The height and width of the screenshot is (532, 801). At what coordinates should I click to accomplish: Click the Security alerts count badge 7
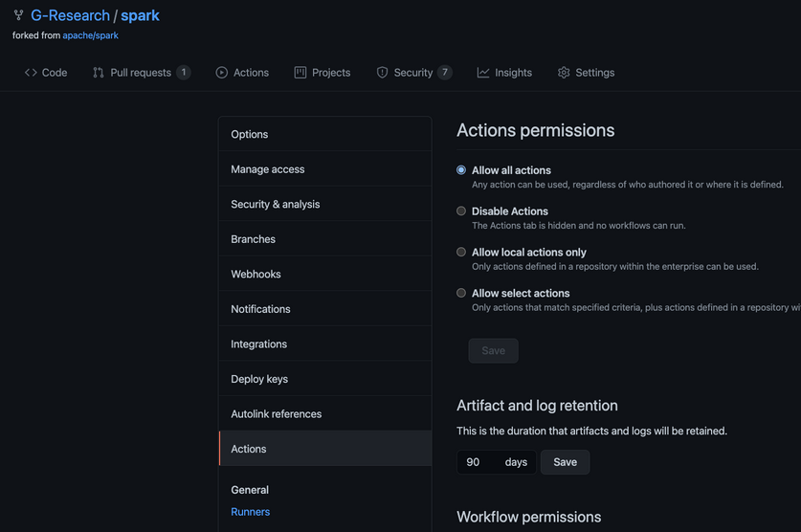coord(445,73)
